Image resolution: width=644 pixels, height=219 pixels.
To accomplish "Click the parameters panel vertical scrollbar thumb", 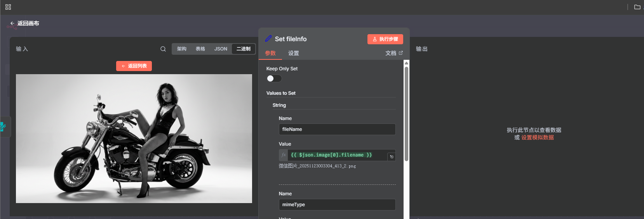I will click(x=406, y=113).
